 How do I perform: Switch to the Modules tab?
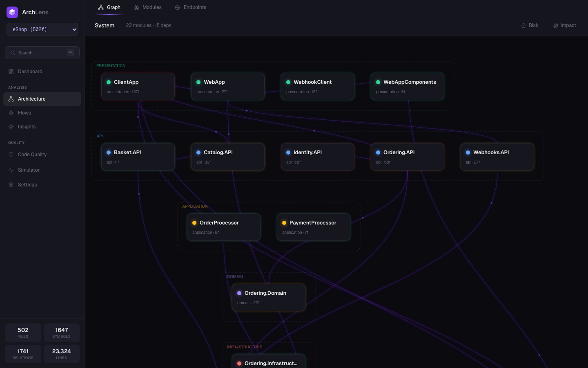click(148, 7)
